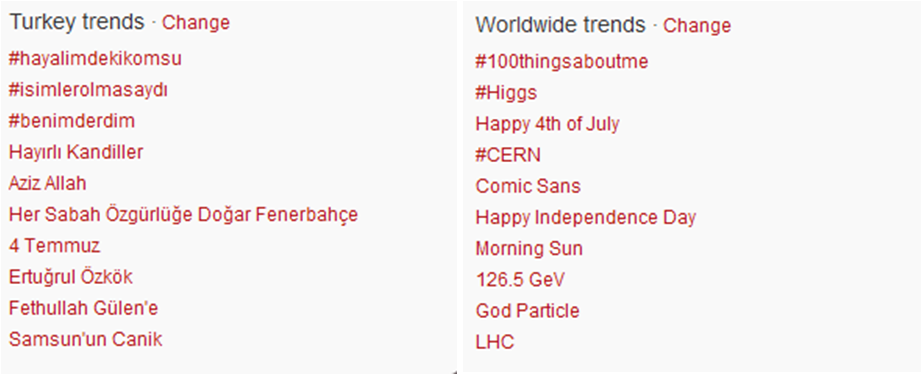The height and width of the screenshot is (375, 922).
Task: Open the Ertuğrul Özkök trend
Action: pos(71,277)
